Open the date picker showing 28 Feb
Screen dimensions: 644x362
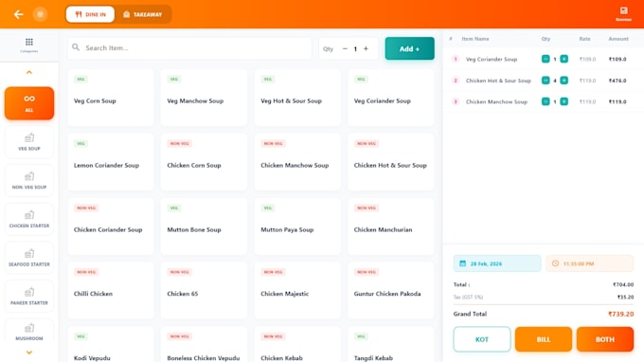point(497,263)
